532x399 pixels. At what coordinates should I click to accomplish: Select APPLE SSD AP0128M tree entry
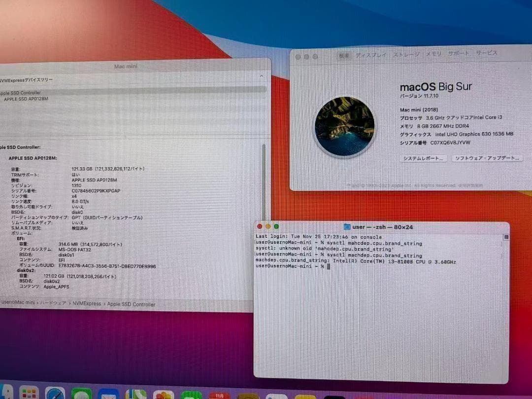pos(26,99)
